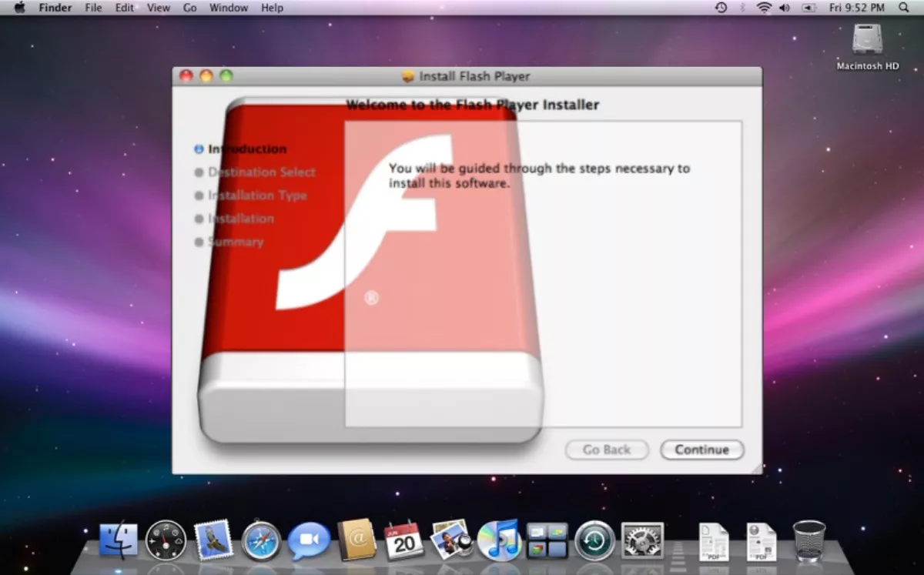Click the Bluetooth status icon
924x575 pixels.
[x=742, y=8]
